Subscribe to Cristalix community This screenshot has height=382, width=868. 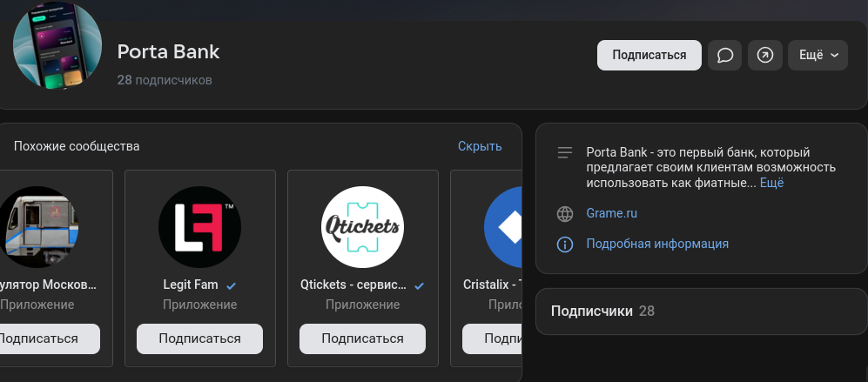pos(492,338)
